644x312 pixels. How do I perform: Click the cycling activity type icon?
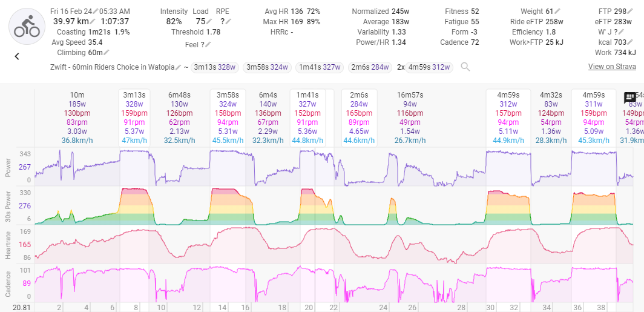[27, 26]
